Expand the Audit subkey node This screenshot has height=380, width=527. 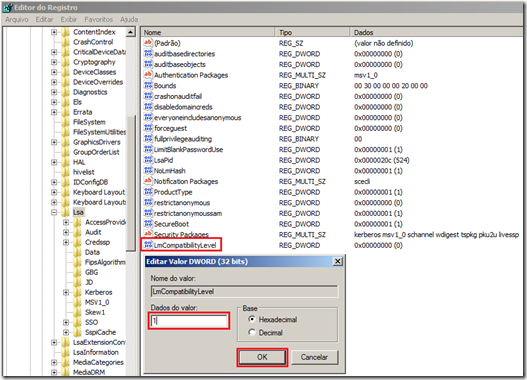[66, 232]
